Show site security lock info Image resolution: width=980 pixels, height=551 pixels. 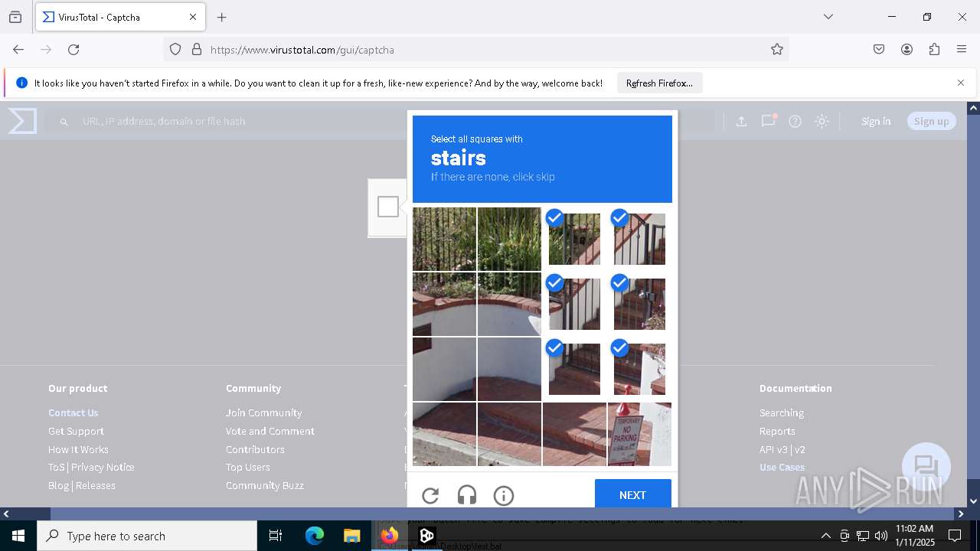pos(197,50)
